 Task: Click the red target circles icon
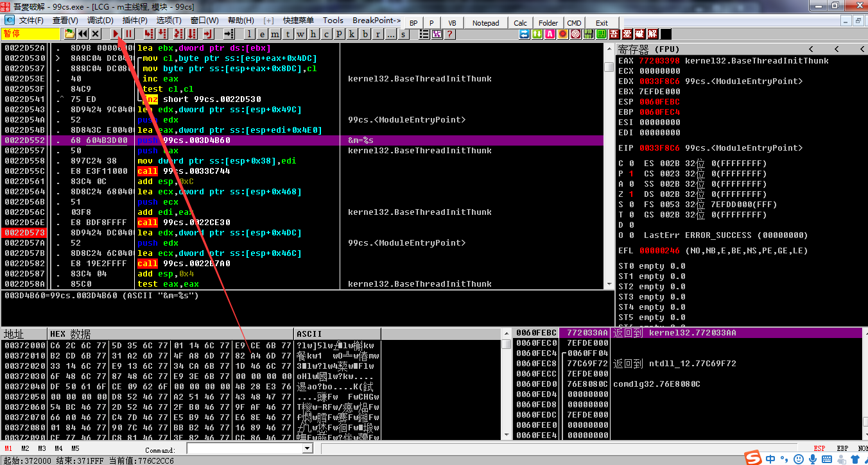point(575,34)
